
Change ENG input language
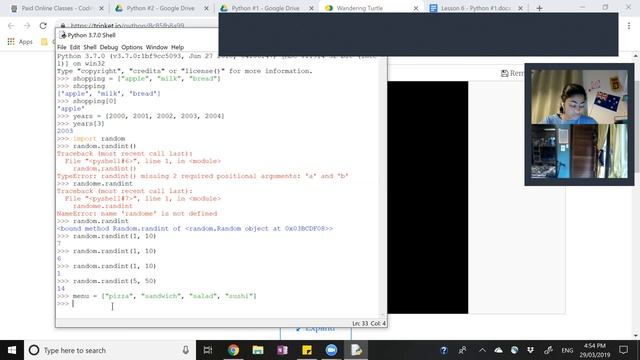pos(567,350)
